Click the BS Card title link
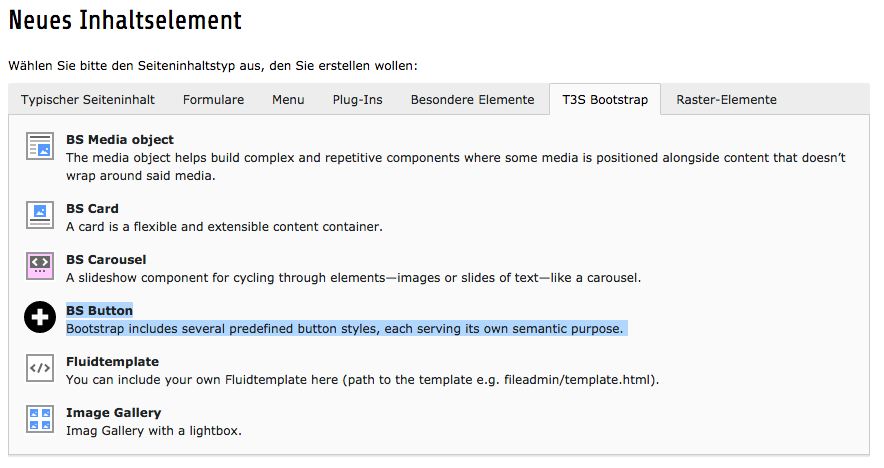The height and width of the screenshot is (468, 884). tap(92, 209)
